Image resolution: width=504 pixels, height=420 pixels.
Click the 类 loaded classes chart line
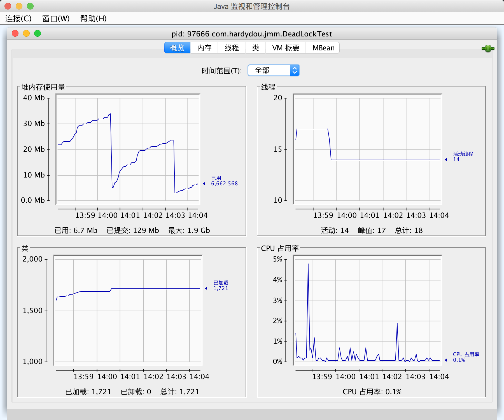(154, 288)
